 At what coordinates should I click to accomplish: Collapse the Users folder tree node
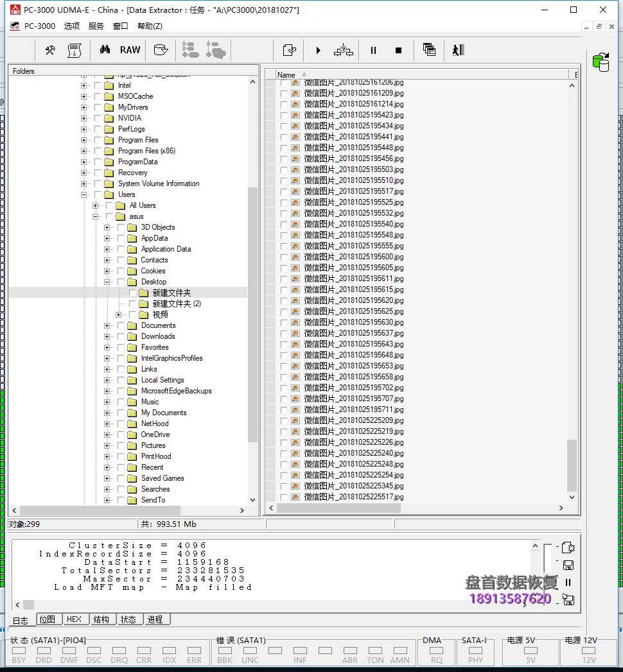(x=83, y=194)
